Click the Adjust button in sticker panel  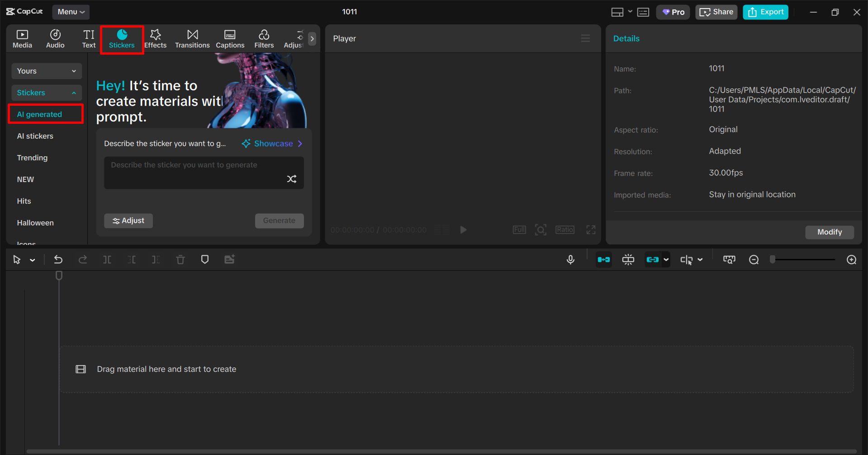[128, 220]
